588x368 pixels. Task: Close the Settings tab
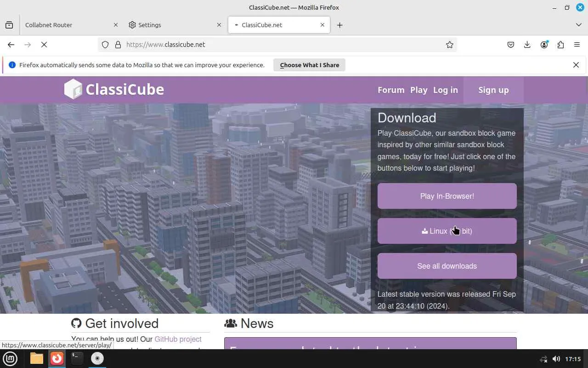click(219, 25)
